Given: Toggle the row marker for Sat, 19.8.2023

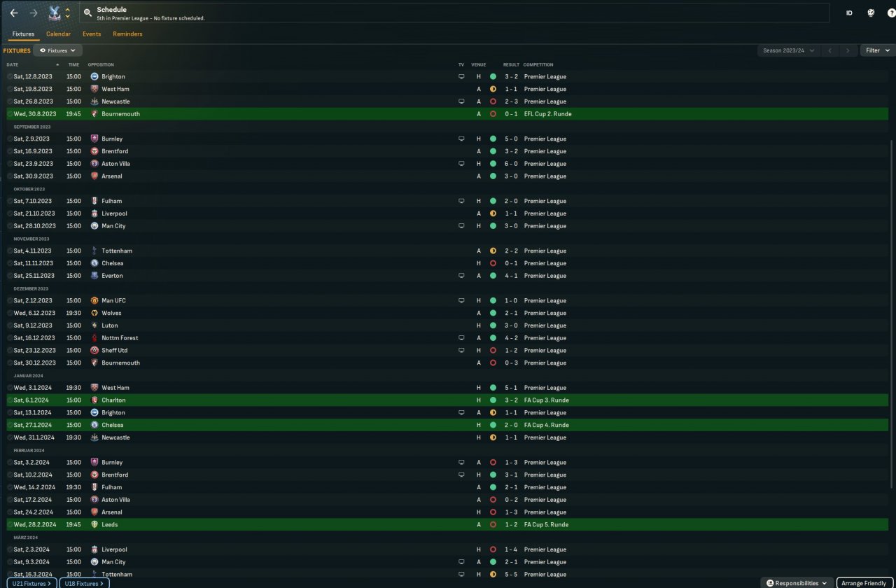Looking at the screenshot, I should (x=10, y=90).
